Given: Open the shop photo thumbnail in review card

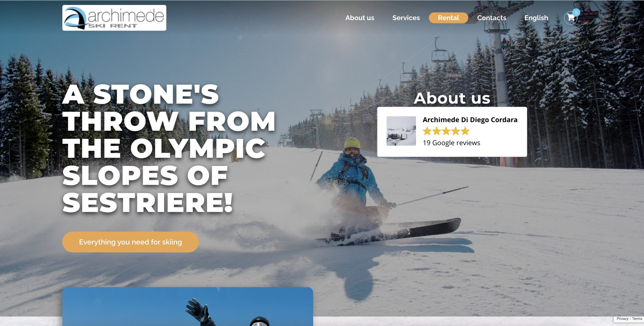Looking at the screenshot, I should 401,131.
